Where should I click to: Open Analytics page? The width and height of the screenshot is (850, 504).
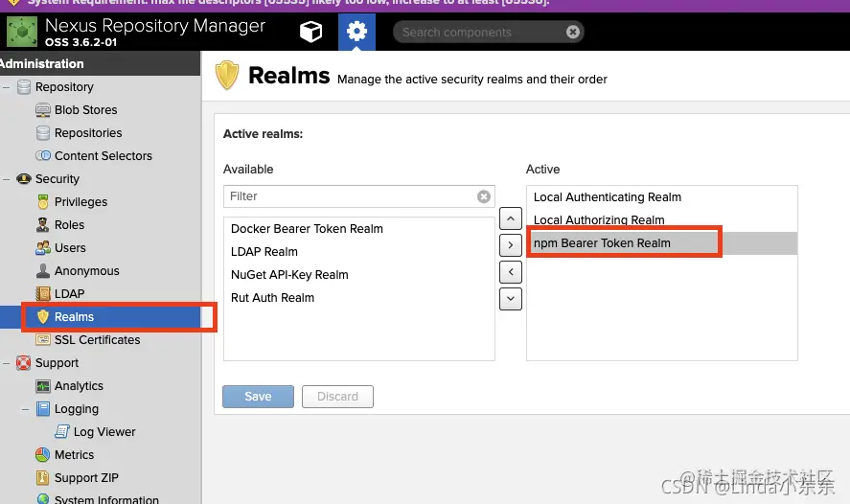click(79, 386)
